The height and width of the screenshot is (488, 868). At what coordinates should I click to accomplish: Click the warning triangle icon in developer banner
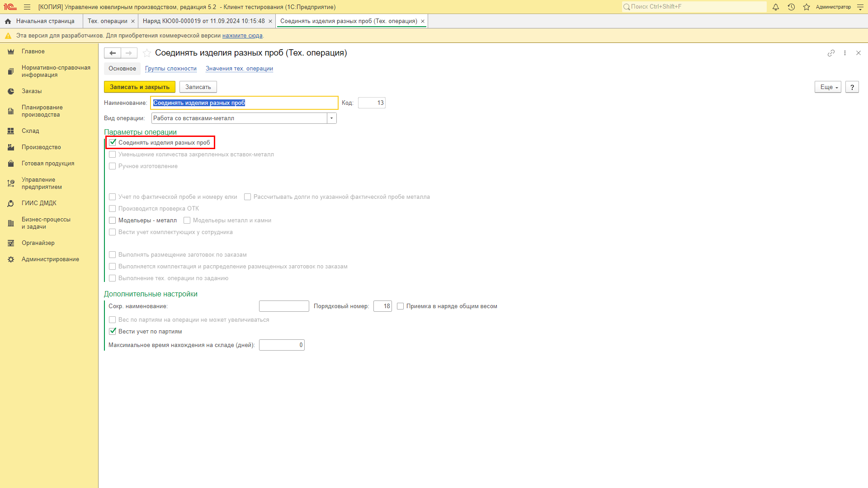point(8,36)
